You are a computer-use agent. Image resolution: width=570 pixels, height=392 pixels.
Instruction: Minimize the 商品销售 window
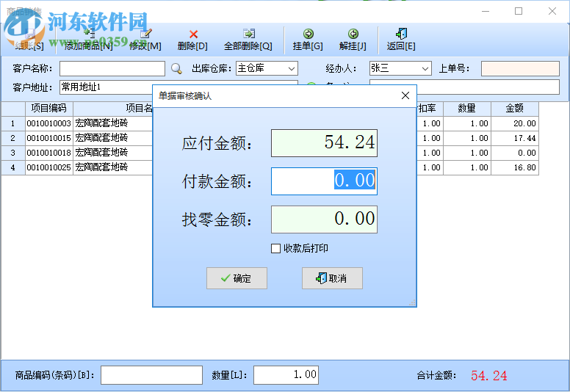coord(486,11)
